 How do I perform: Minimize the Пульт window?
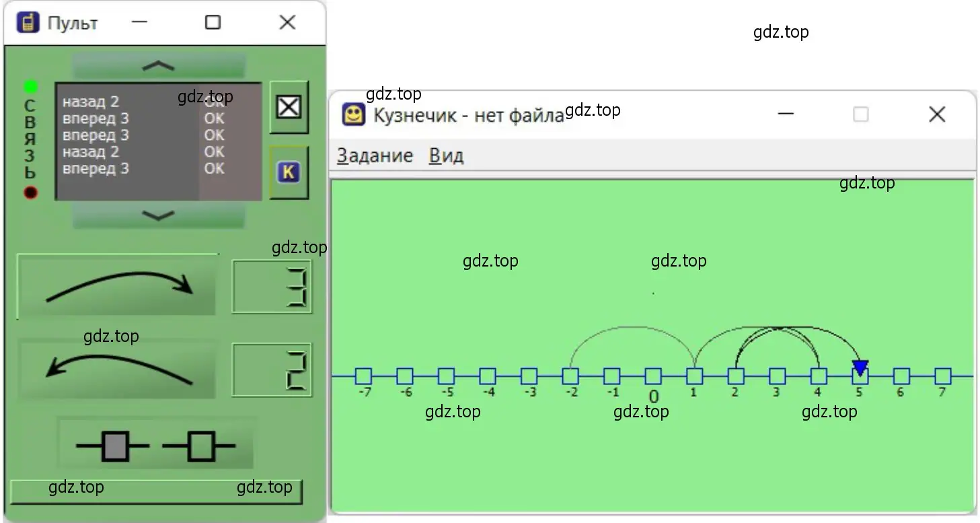pos(139,22)
